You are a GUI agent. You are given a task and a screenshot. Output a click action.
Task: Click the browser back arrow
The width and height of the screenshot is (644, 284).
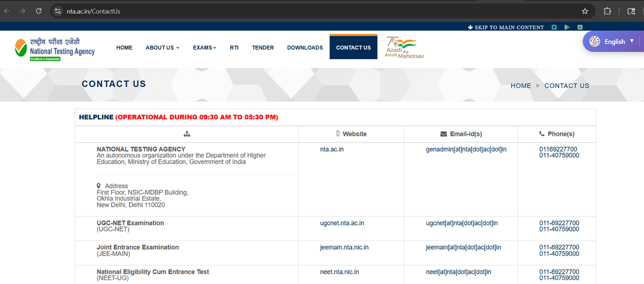point(7,11)
